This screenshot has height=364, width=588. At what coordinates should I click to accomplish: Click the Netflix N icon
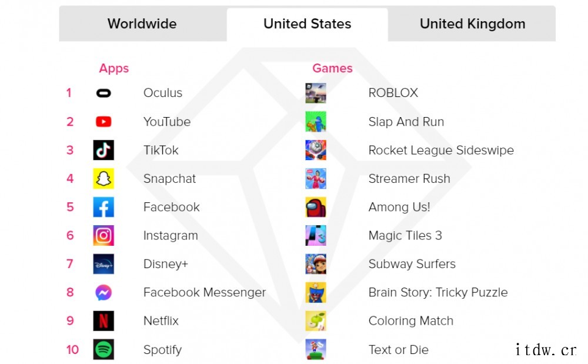click(103, 321)
